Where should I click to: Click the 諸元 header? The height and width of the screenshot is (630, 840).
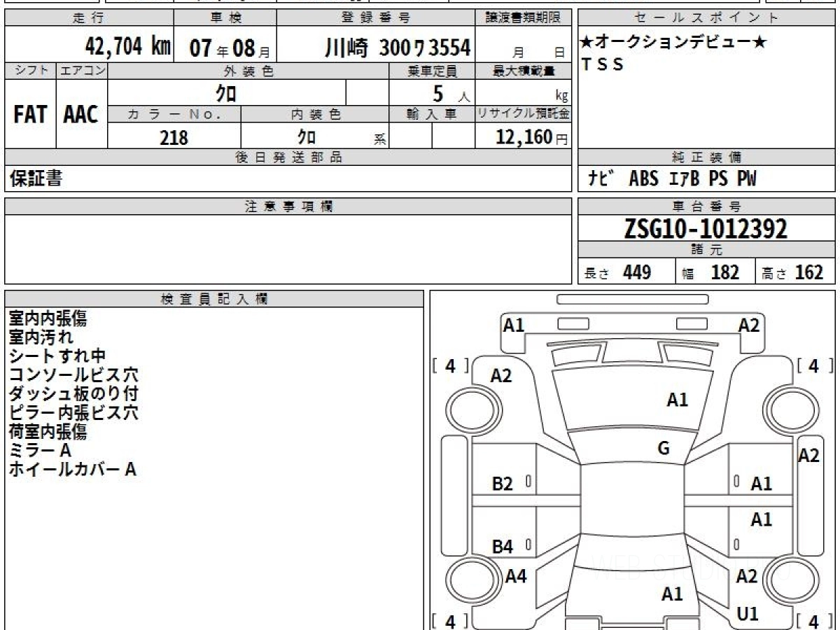coord(706,250)
